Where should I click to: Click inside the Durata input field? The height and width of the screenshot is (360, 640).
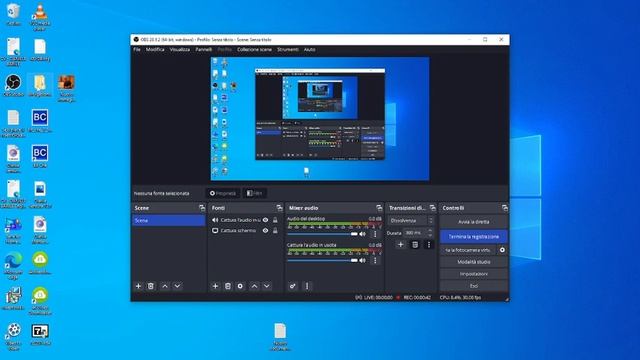pos(414,233)
